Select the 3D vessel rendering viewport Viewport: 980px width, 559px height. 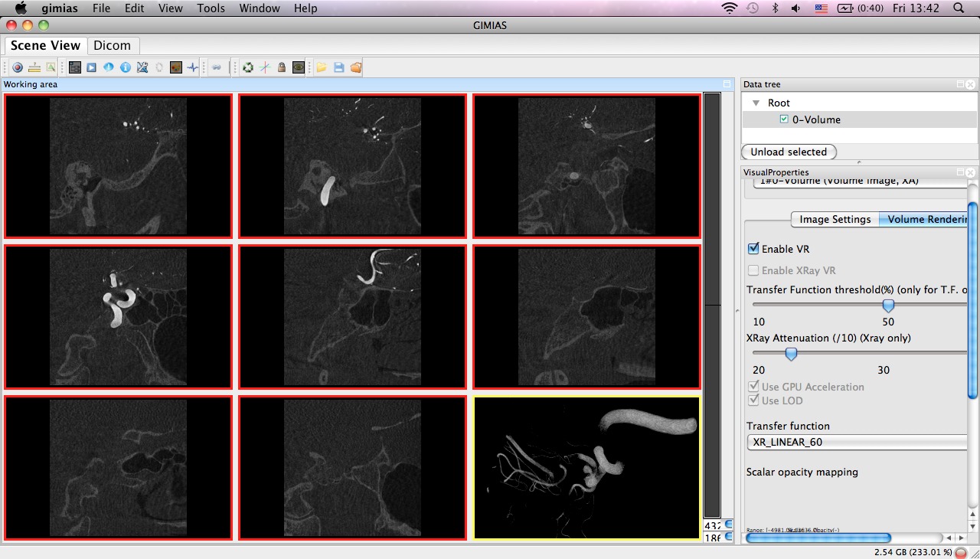click(x=586, y=467)
